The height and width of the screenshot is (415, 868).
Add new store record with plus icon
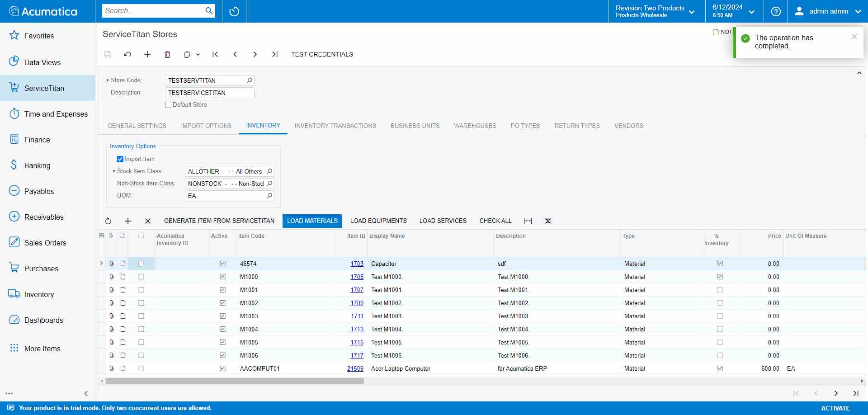(x=147, y=54)
